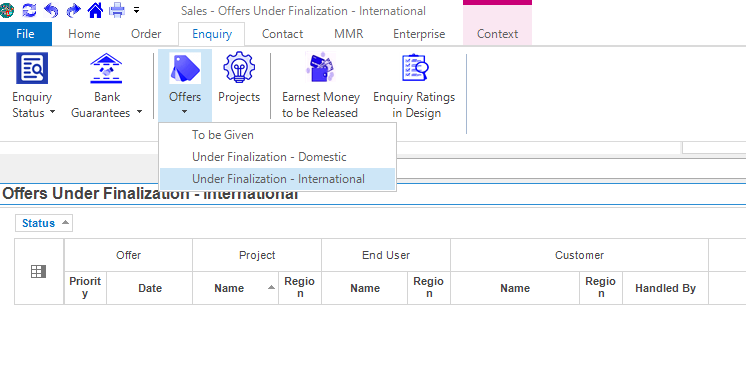746x391 pixels.
Task: Toggle sort arrow on the Status chip
Action: point(66,223)
